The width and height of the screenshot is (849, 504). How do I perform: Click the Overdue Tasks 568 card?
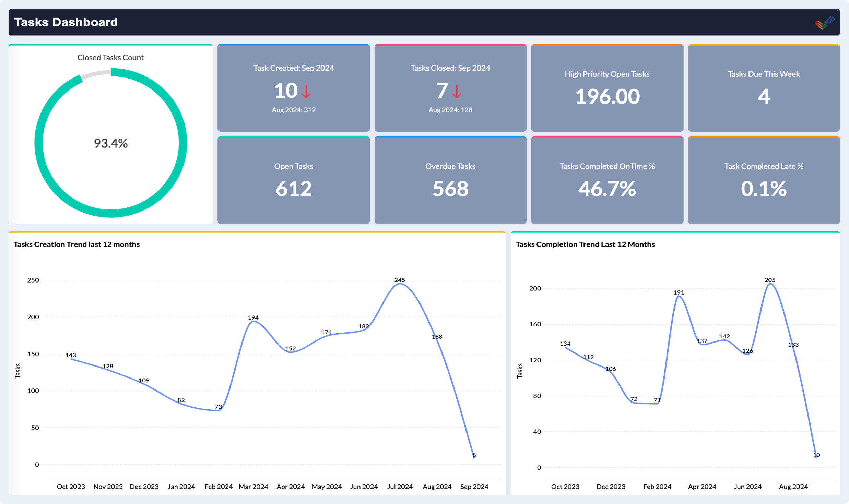click(x=450, y=180)
